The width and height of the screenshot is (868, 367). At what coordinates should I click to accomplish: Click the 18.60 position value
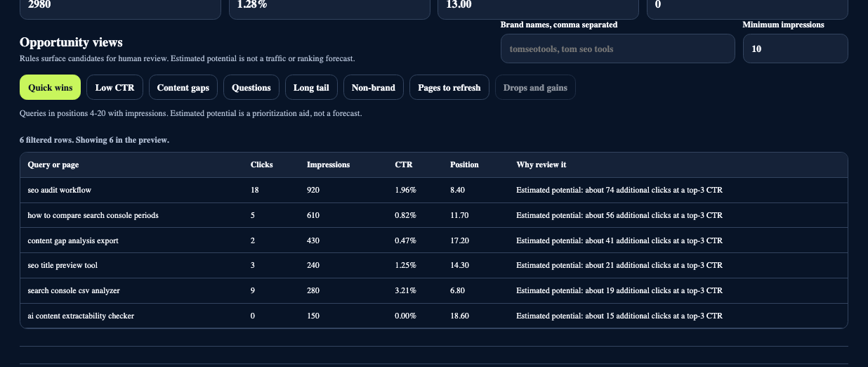(x=459, y=316)
